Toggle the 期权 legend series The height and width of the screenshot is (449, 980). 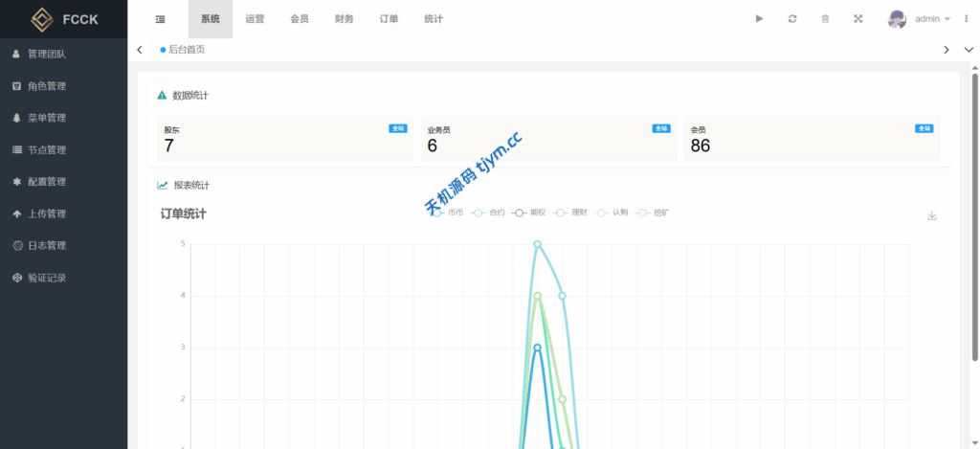(x=529, y=213)
